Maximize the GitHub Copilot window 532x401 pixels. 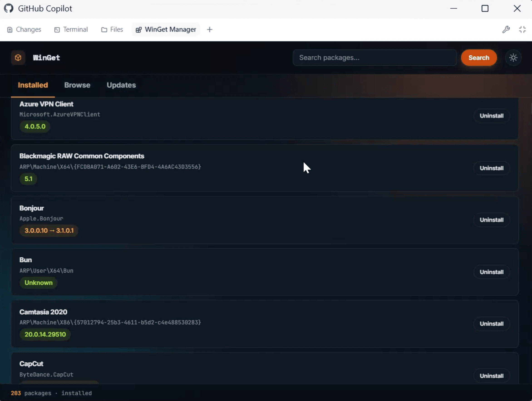tap(485, 9)
